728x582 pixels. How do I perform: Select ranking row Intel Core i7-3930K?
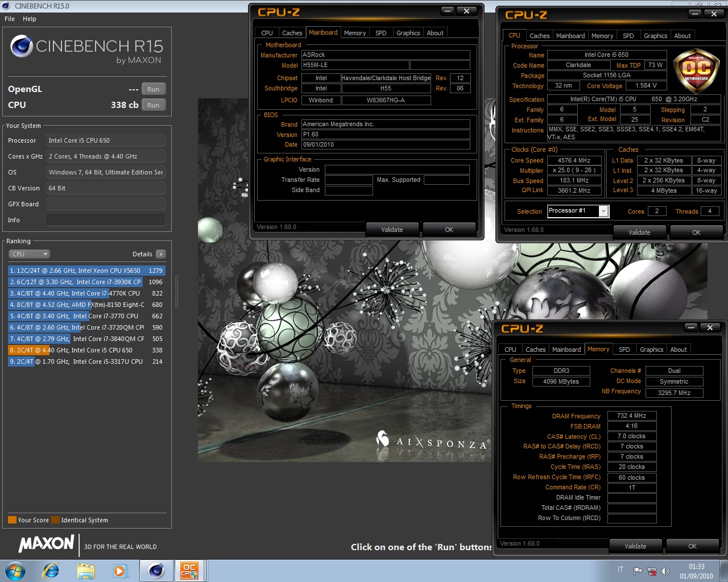click(86, 282)
